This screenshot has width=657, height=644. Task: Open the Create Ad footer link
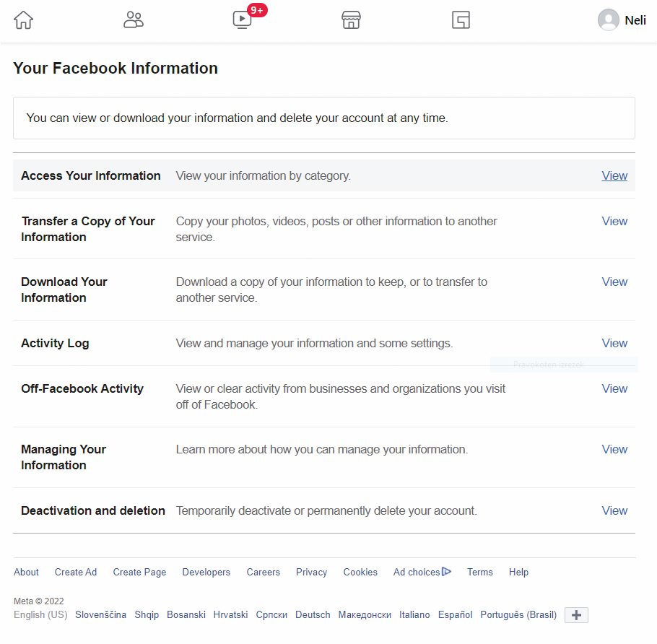point(76,572)
